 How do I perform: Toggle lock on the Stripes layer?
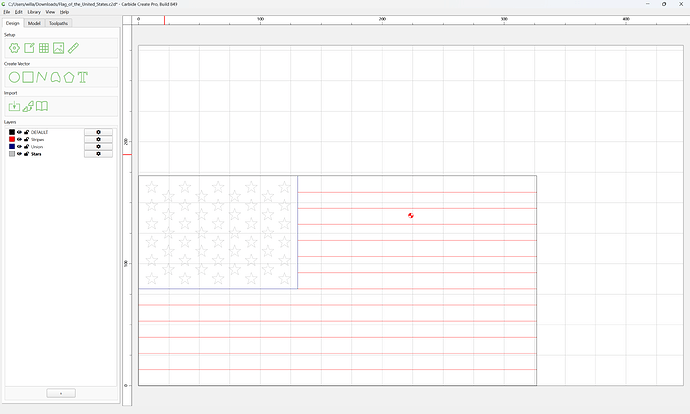click(x=26, y=139)
